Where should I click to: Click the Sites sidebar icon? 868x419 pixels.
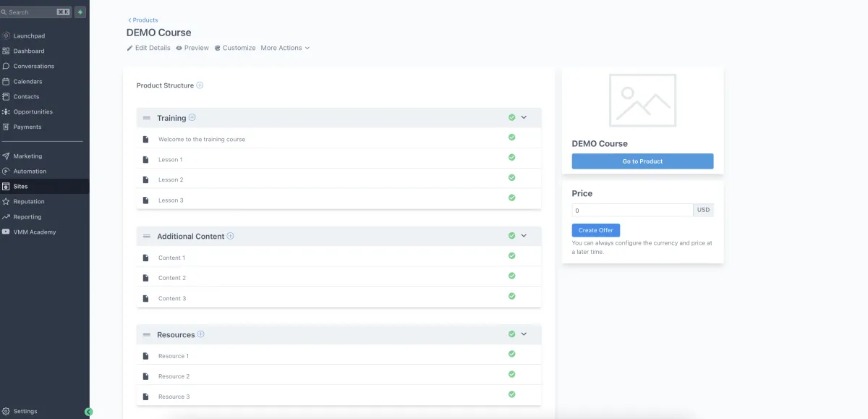point(6,186)
